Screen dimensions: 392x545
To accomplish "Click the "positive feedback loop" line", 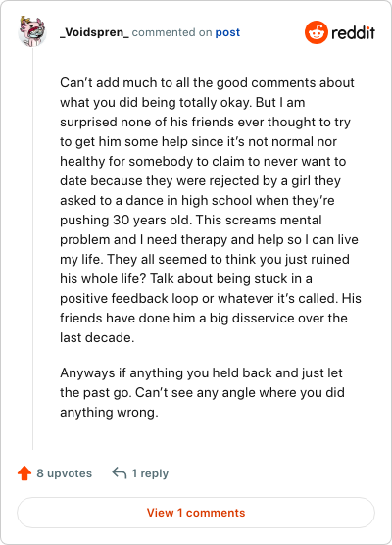I will coord(211,299).
